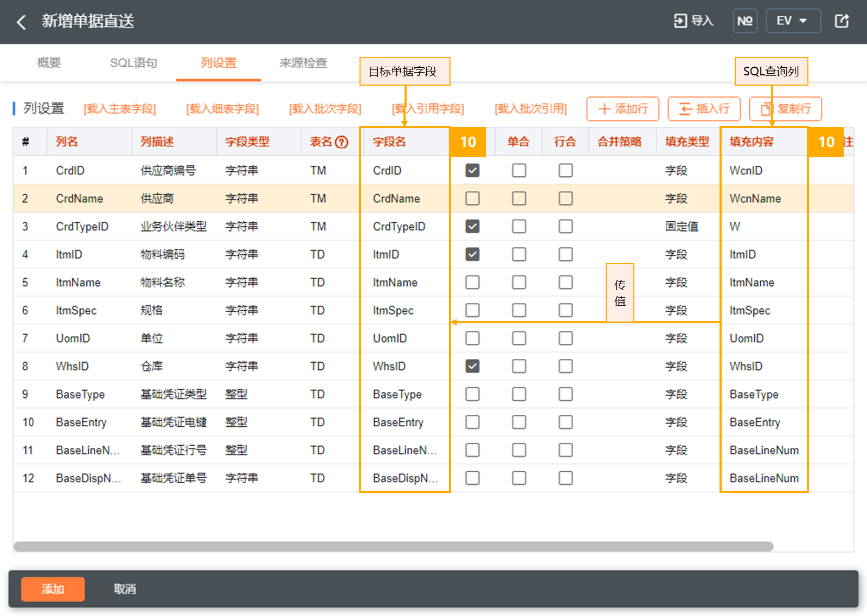This screenshot has width=867, height=616.
Task: Click 列描述 cell 仓库
Action: pos(151,367)
